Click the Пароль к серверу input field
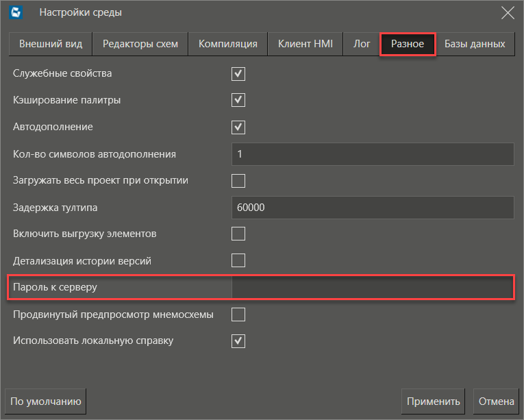The image size is (524, 420). pos(373,287)
